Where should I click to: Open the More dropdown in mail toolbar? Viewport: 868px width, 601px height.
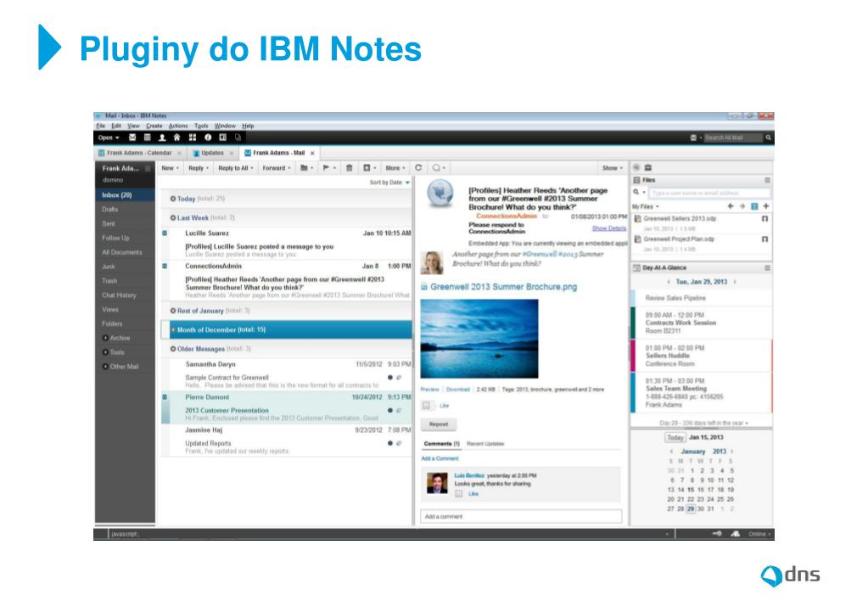point(395,168)
